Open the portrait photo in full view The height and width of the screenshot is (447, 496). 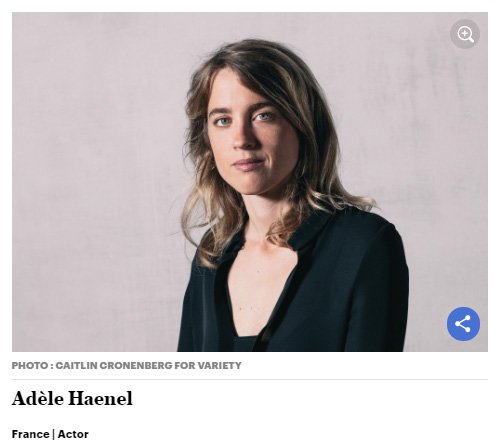(250, 182)
